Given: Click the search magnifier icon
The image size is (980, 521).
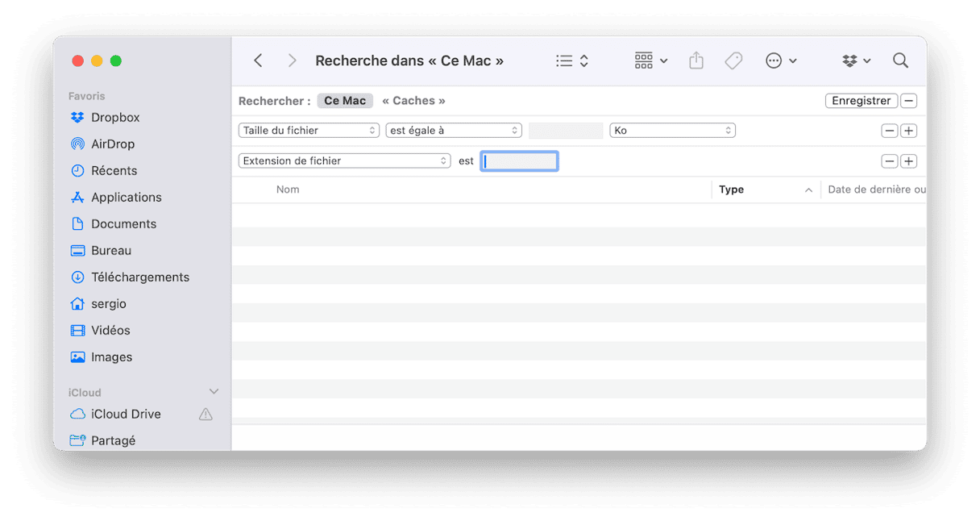Looking at the screenshot, I should (x=900, y=61).
